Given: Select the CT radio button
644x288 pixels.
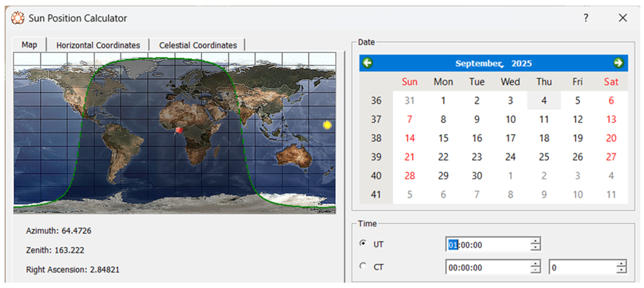Looking at the screenshot, I should [363, 266].
